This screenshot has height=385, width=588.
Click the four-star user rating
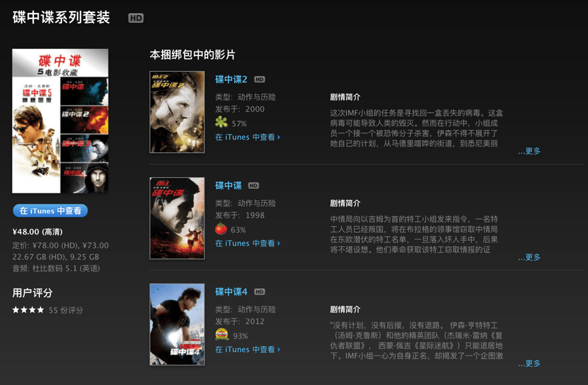[28, 310]
